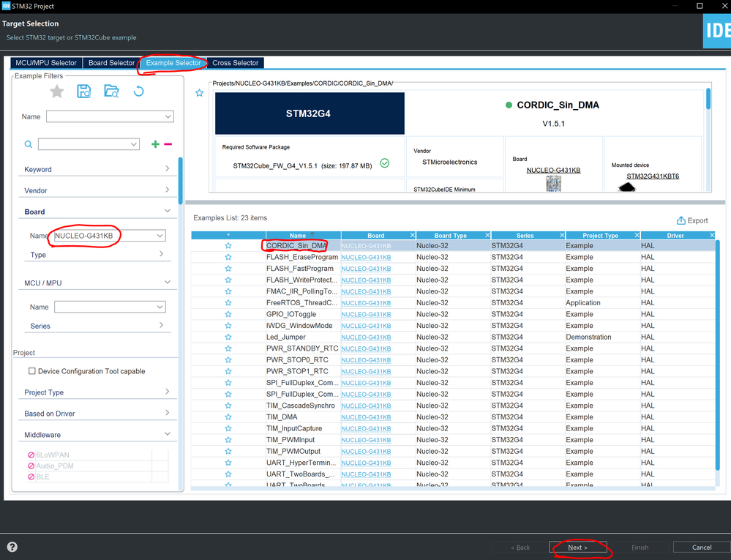Toggle favorite star for GPIO_IOToggle row
Viewport: 731px width, 560px height.
tap(228, 314)
